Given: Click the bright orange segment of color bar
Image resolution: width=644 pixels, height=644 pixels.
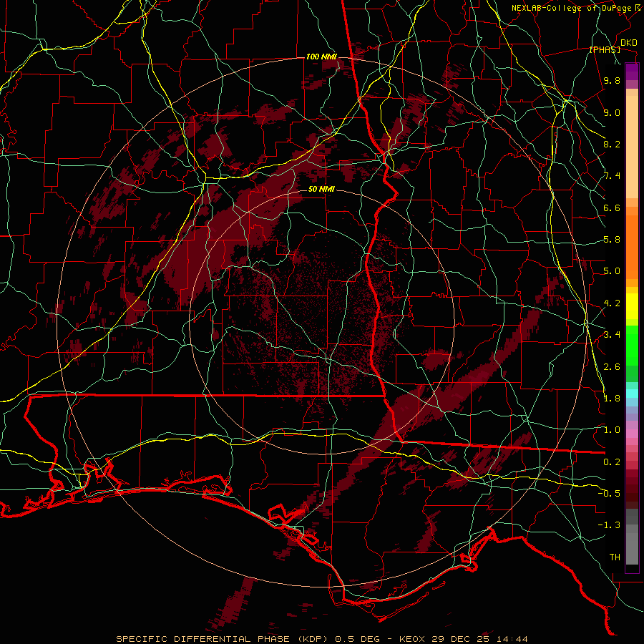Looking at the screenshot, I should (632, 247).
